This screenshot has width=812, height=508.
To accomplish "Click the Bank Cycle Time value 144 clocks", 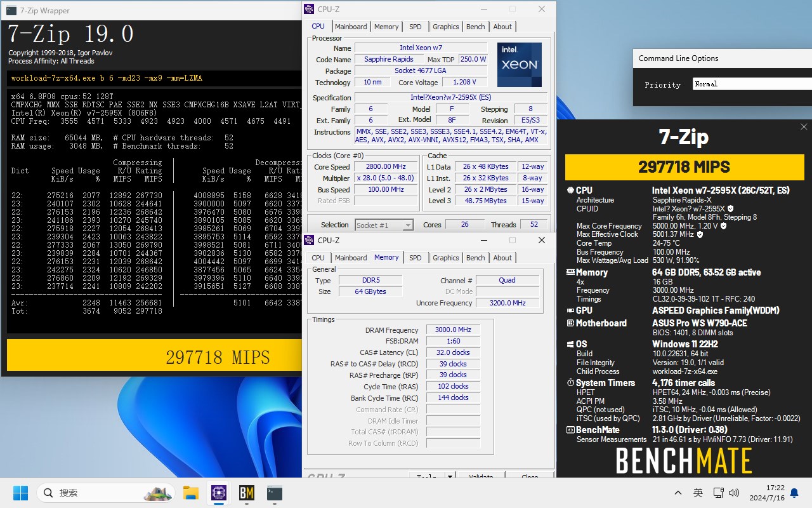I will click(453, 398).
